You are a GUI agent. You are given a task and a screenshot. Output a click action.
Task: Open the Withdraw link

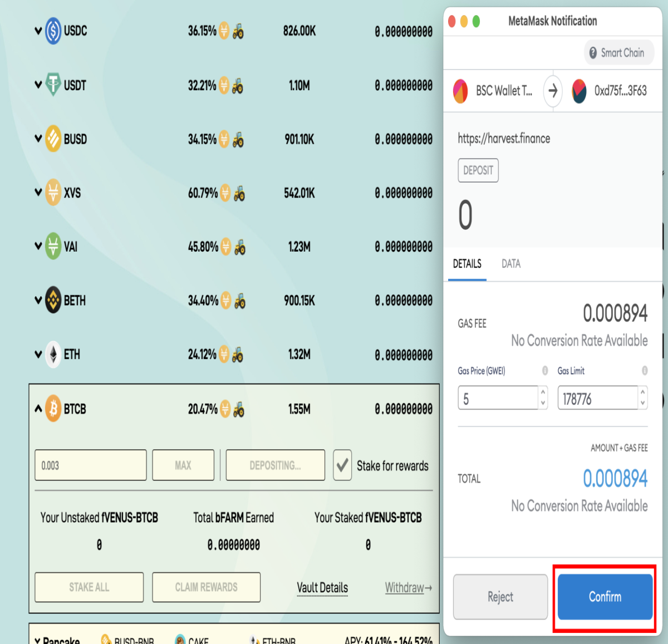pyautogui.click(x=409, y=588)
